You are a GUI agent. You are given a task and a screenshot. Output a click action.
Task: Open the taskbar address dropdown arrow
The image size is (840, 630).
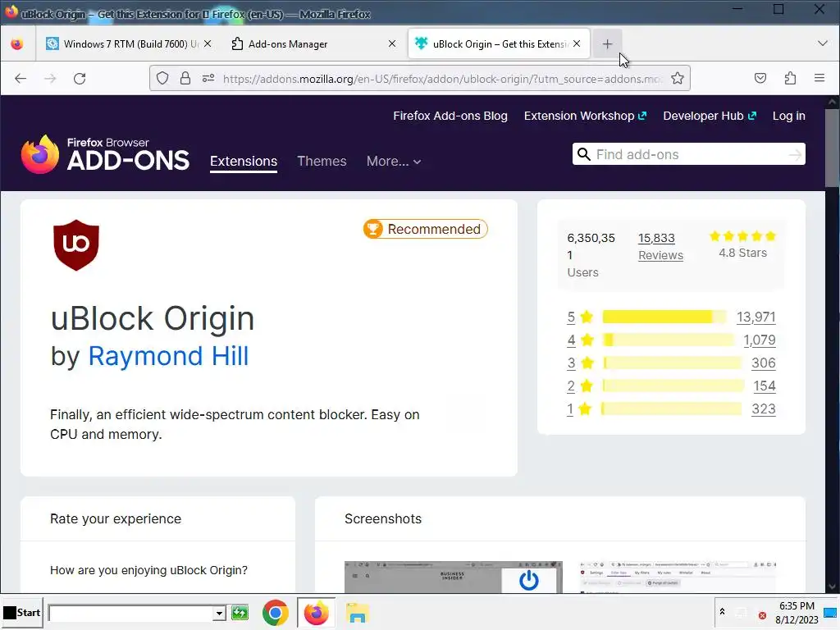point(218,613)
